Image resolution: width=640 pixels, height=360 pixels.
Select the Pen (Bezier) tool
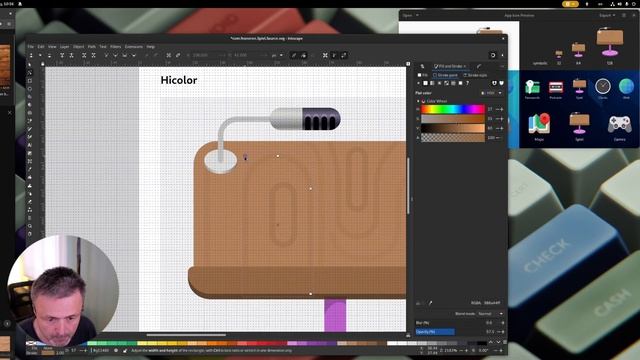(30, 120)
